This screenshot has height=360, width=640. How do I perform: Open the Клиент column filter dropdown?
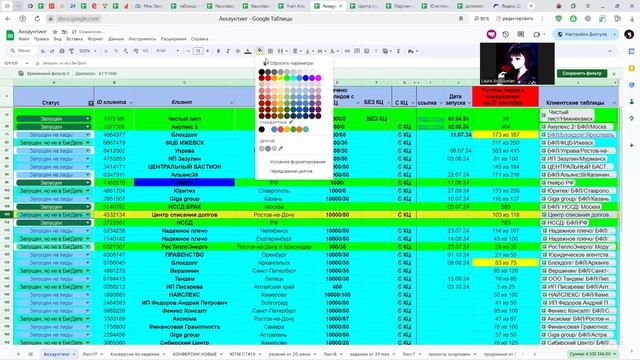click(x=231, y=102)
